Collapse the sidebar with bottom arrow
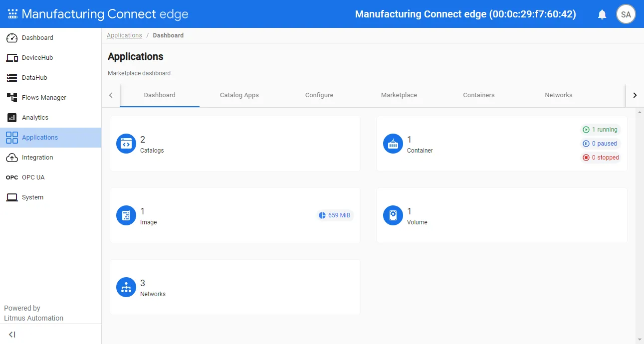Image resolution: width=644 pixels, height=344 pixels. 12,335
